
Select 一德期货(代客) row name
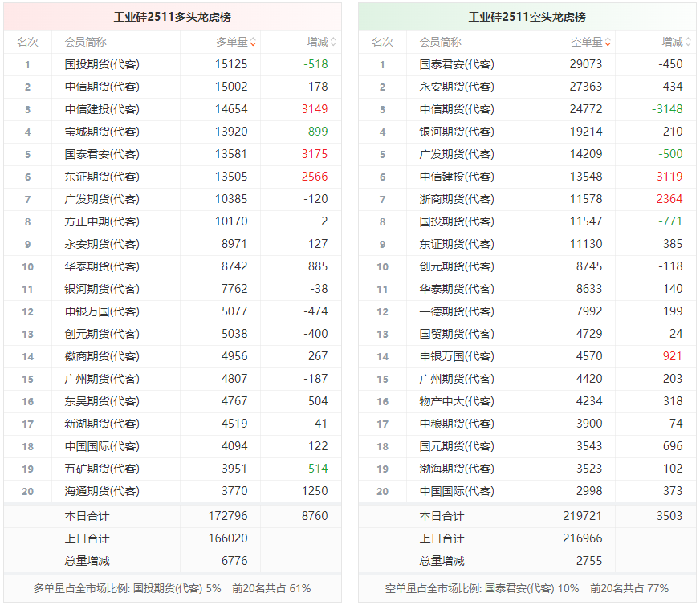457,311
